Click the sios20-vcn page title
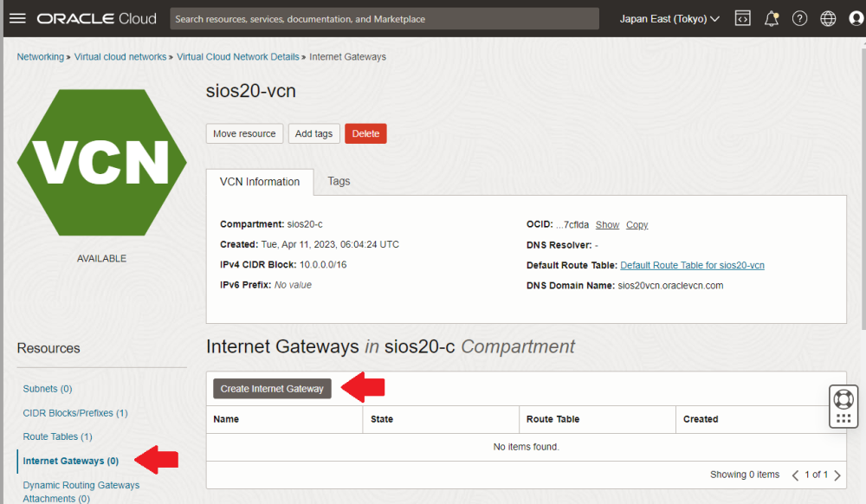 (251, 91)
